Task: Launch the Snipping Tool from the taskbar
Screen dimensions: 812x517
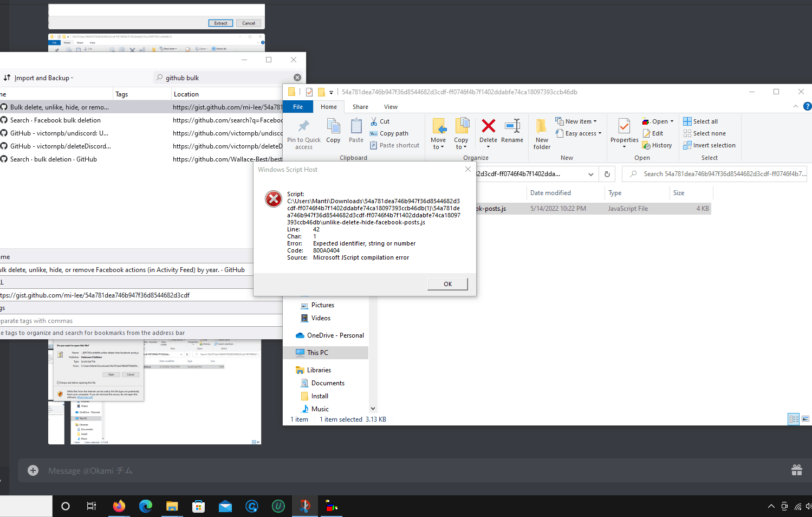Action: [x=305, y=506]
